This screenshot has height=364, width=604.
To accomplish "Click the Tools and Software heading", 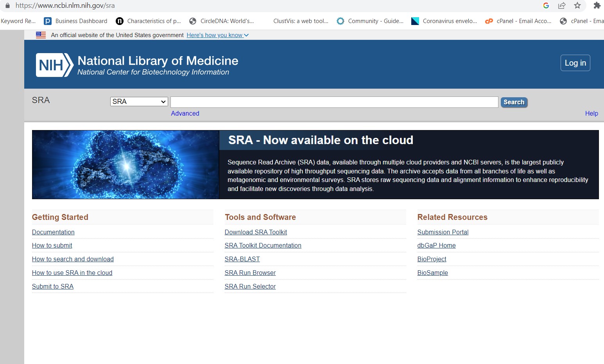I will pyautogui.click(x=260, y=217).
